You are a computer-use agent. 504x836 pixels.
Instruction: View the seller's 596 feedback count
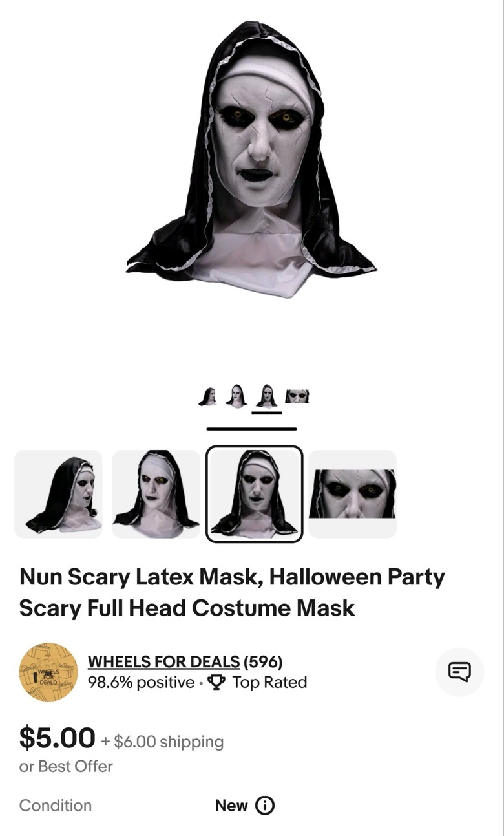(263, 661)
